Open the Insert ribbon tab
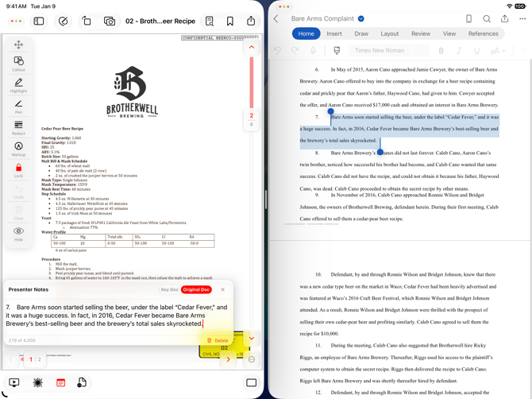This screenshot has width=532, height=399. 334,33
